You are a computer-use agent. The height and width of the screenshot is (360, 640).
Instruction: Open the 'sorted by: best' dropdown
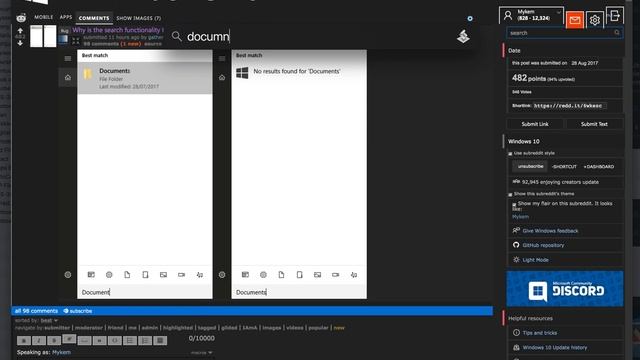tap(49, 320)
